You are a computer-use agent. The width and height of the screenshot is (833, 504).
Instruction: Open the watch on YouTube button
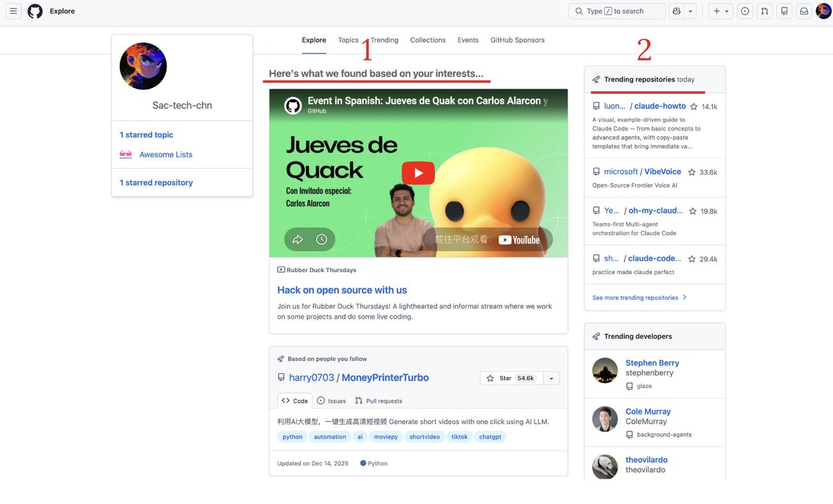pos(488,240)
